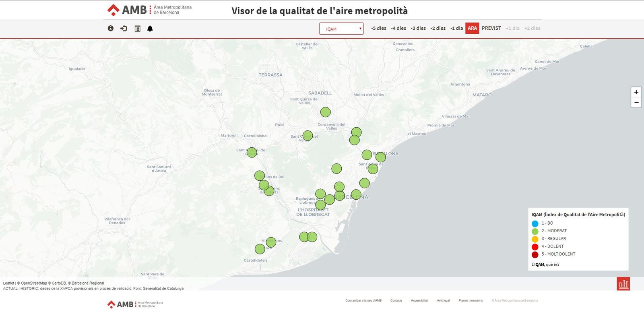Click the login arrow icon
This screenshot has height=312, width=644.
coord(124,29)
